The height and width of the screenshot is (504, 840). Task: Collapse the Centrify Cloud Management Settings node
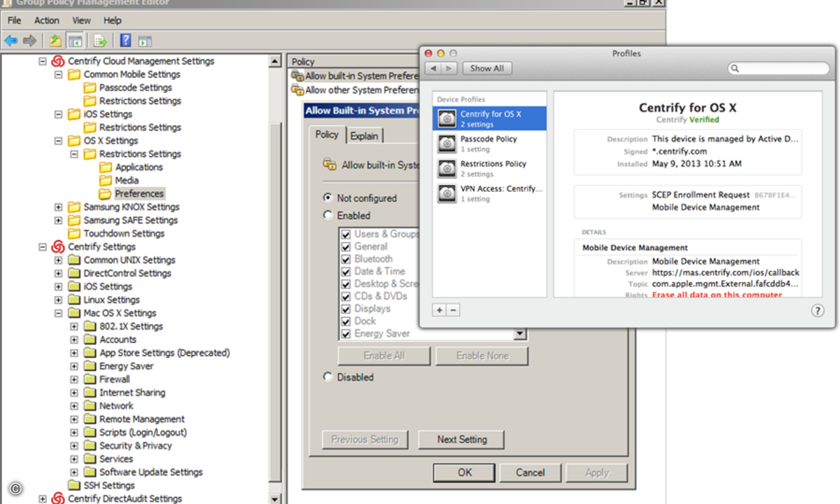coord(43,61)
